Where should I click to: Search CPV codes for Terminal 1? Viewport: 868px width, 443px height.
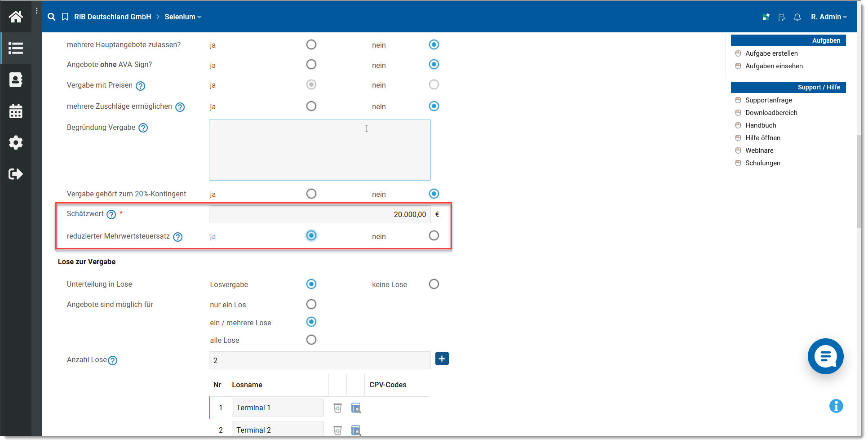(x=356, y=408)
